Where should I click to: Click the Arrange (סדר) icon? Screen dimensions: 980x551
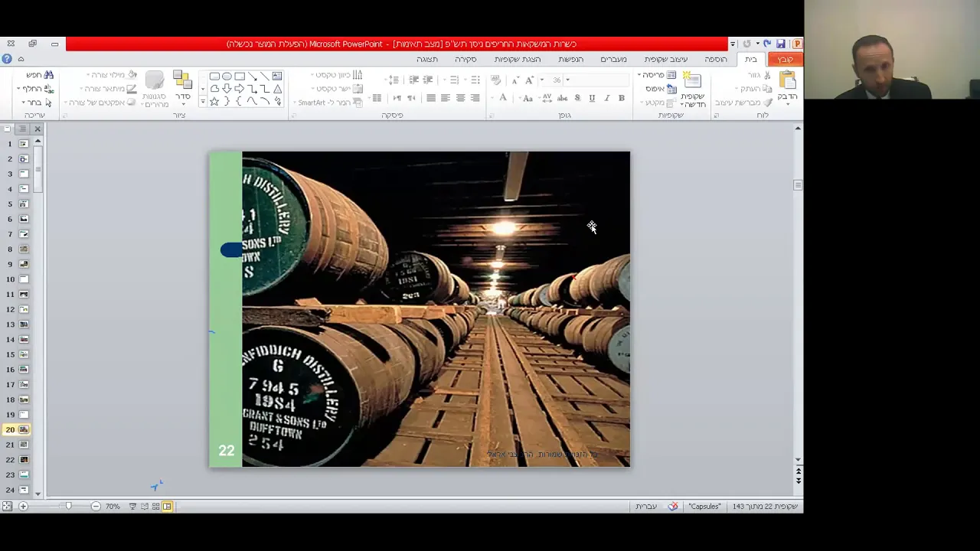(182, 81)
